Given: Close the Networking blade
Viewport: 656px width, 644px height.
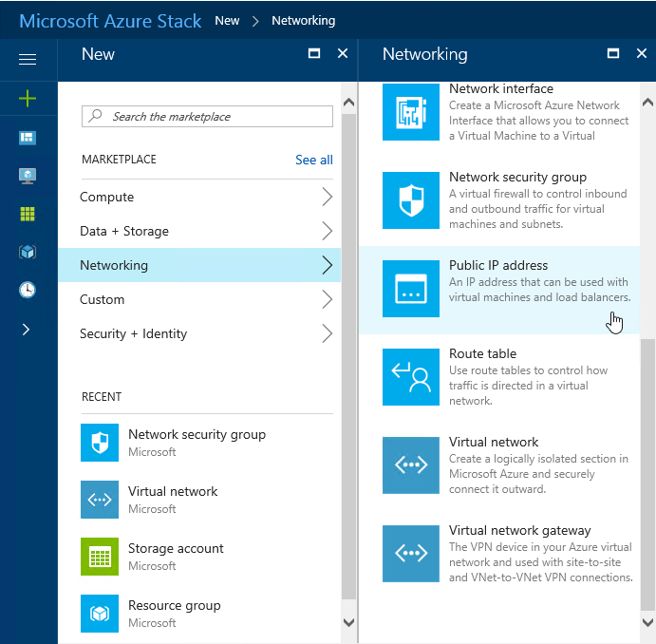Looking at the screenshot, I should [x=642, y=53].
